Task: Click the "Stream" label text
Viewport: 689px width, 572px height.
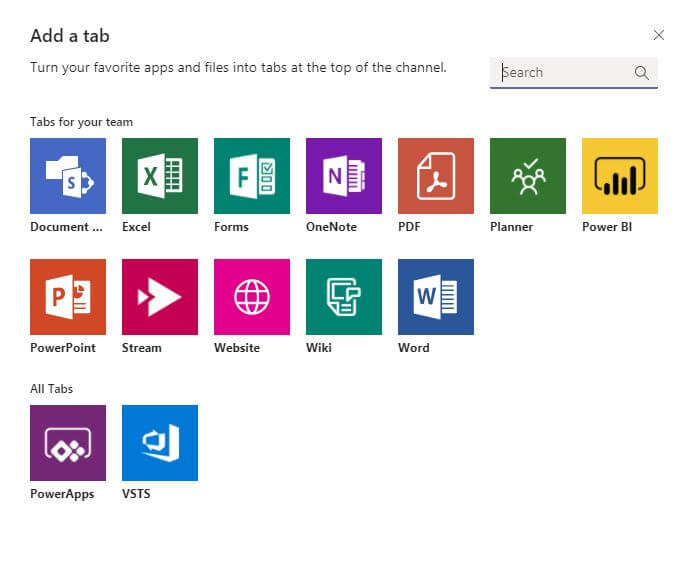Action: (x=141, y=348)
